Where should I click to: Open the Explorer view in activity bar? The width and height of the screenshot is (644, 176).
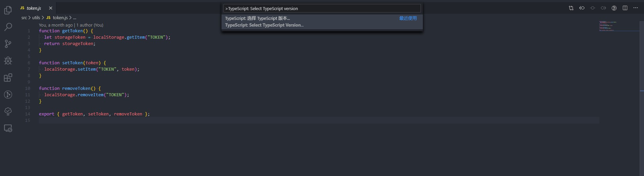click(x=8, y=10)
